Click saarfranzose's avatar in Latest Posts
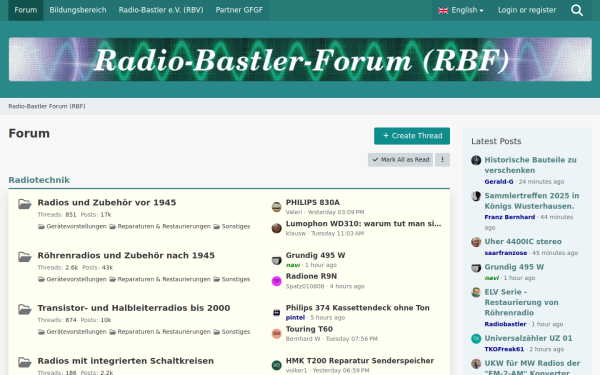The height and width of the screenshot is (375, 600). tap(476, 242)
